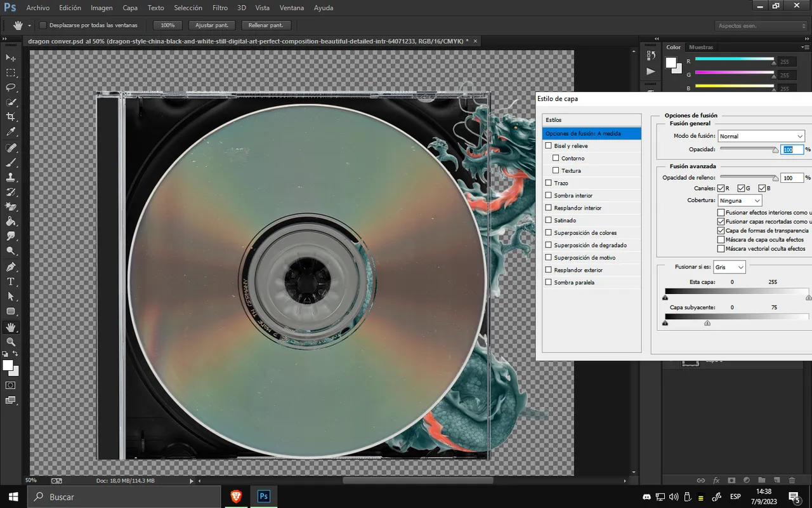Click add layer mask icon
The image size is (812, 508).
[x=731, y=481]
